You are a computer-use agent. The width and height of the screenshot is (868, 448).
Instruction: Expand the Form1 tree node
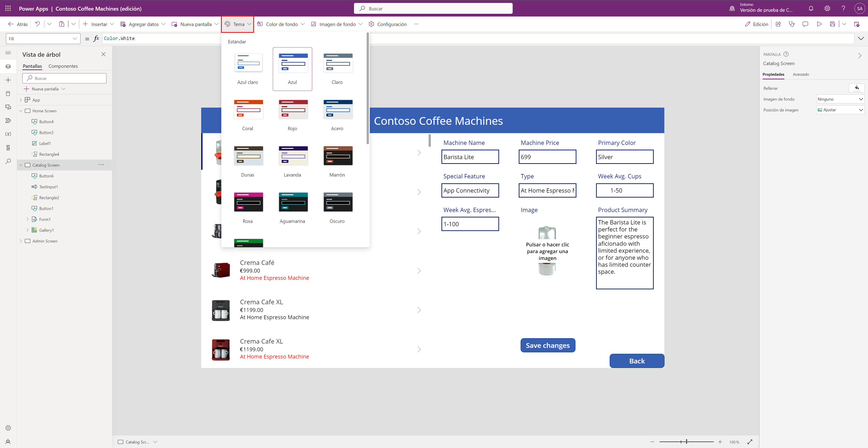coord(27,219)
